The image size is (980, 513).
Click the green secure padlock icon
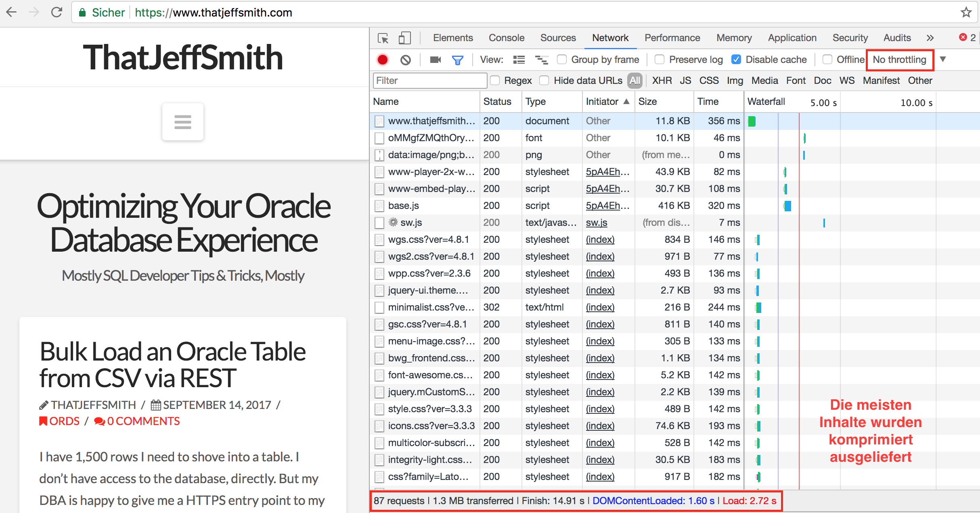click(x=82, y=13)
